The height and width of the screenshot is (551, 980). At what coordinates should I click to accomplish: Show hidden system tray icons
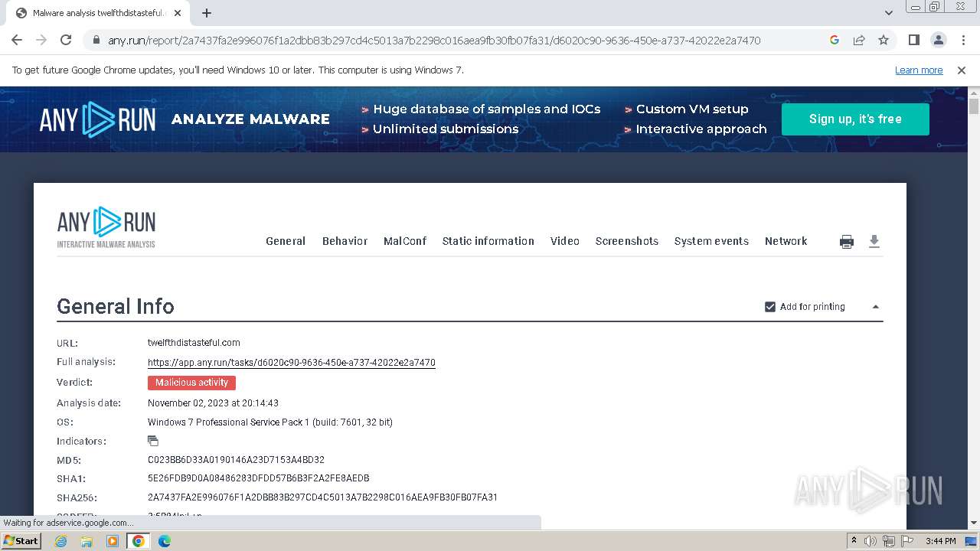coord(854,541)
